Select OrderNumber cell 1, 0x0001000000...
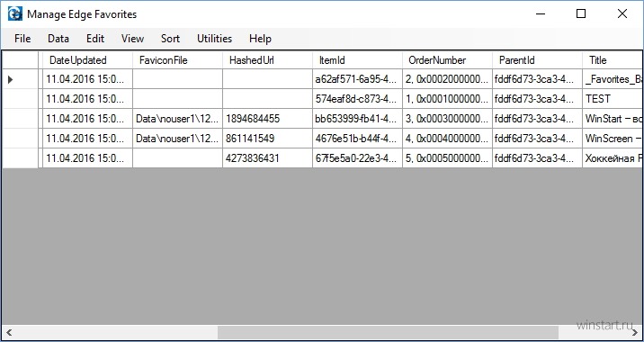The height and width of the screenshot is (342, 644). coord(448,99)
